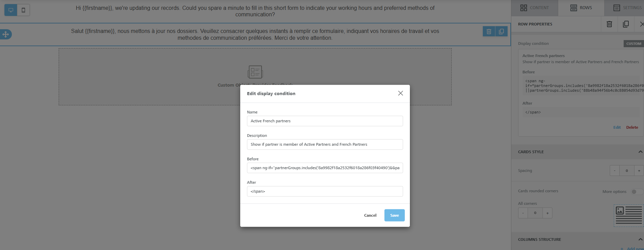Screen dimensions: 644x250
Task: Close the Row Properties panel with the X icon
Action: point(642,24)
